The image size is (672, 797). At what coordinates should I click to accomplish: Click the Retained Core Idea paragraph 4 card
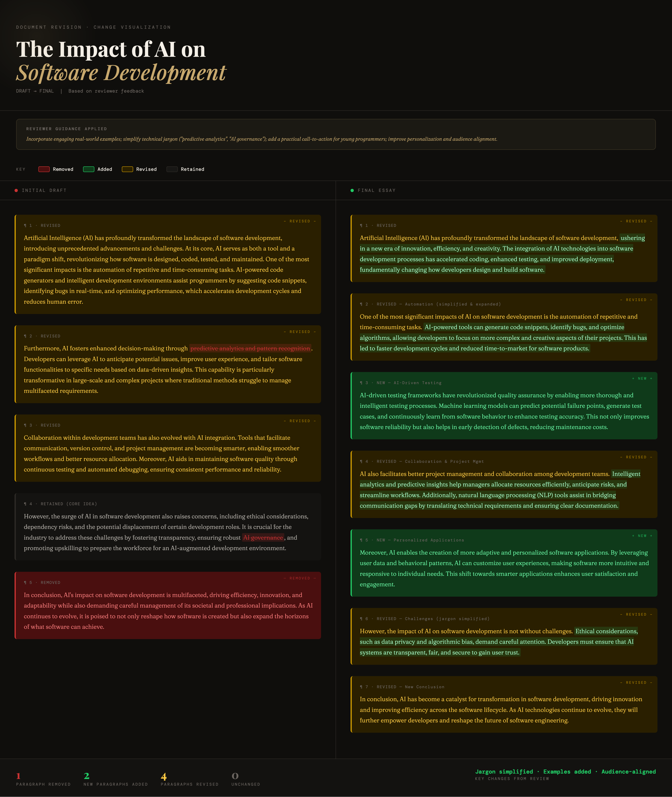(168, 526)
